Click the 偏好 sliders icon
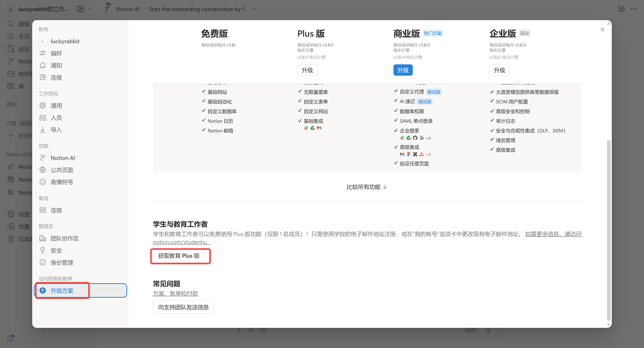The image size is (644, 348). click(x=43, y=53)
